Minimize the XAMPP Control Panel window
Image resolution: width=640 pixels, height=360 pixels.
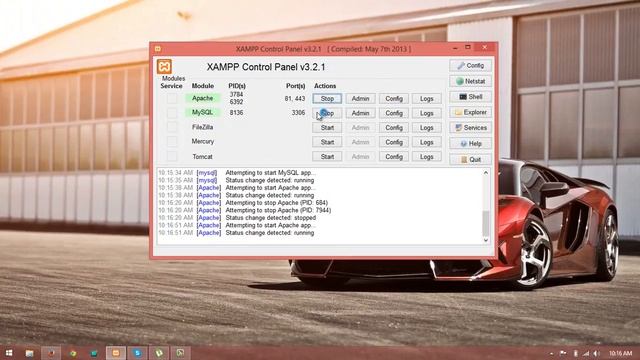pyautogui.click(x=455, y=48)
